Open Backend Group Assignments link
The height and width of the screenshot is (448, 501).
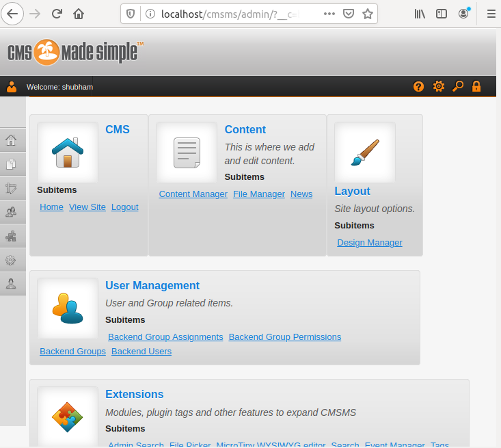[x=165, y=337]
